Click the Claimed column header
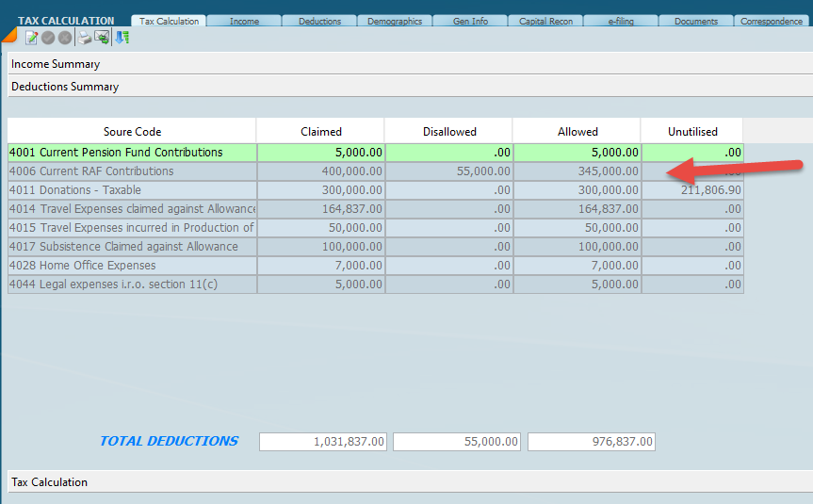 320,132
